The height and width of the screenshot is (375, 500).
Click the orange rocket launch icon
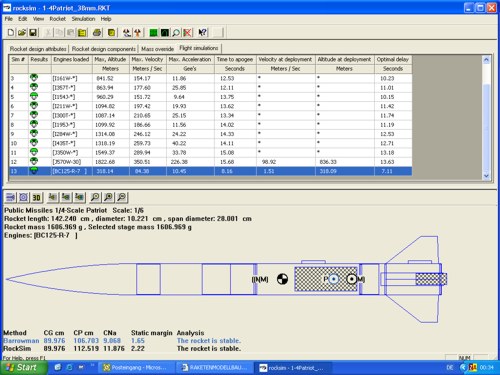point(137,32)
